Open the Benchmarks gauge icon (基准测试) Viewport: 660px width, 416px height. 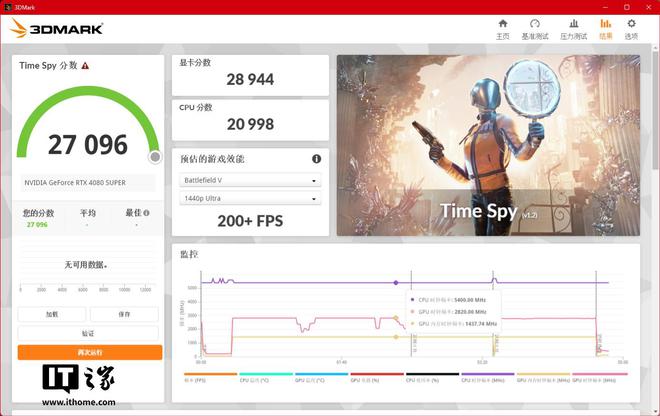coord(535,29)
